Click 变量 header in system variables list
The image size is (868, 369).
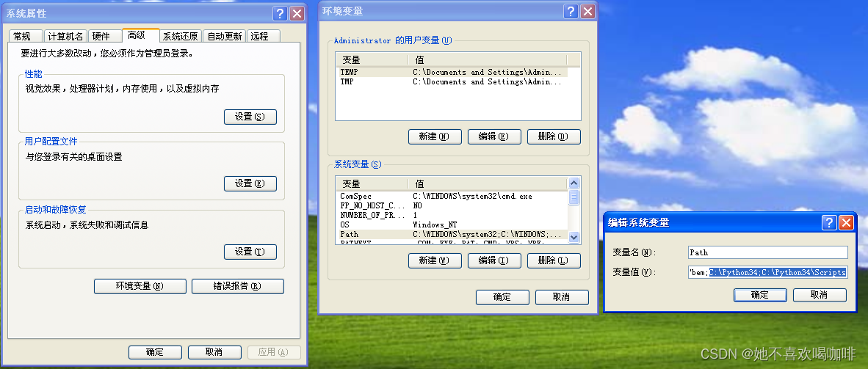click(372, 183)
